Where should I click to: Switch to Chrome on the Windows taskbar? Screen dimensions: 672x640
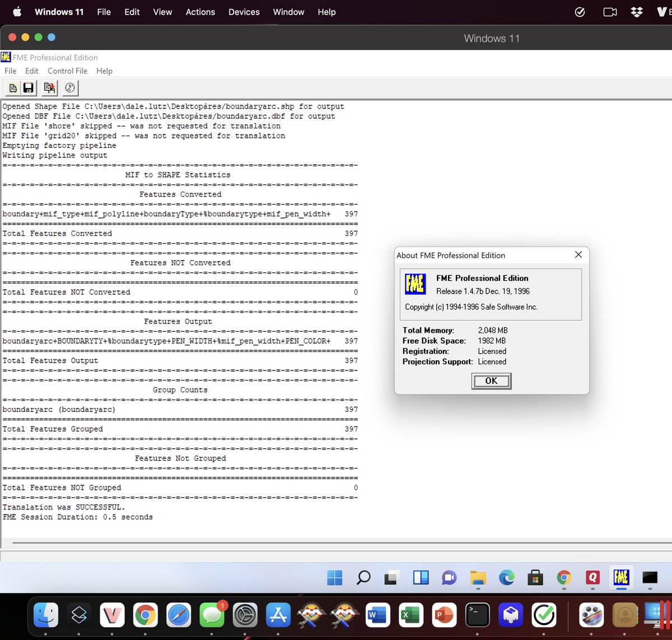(564, 577)
